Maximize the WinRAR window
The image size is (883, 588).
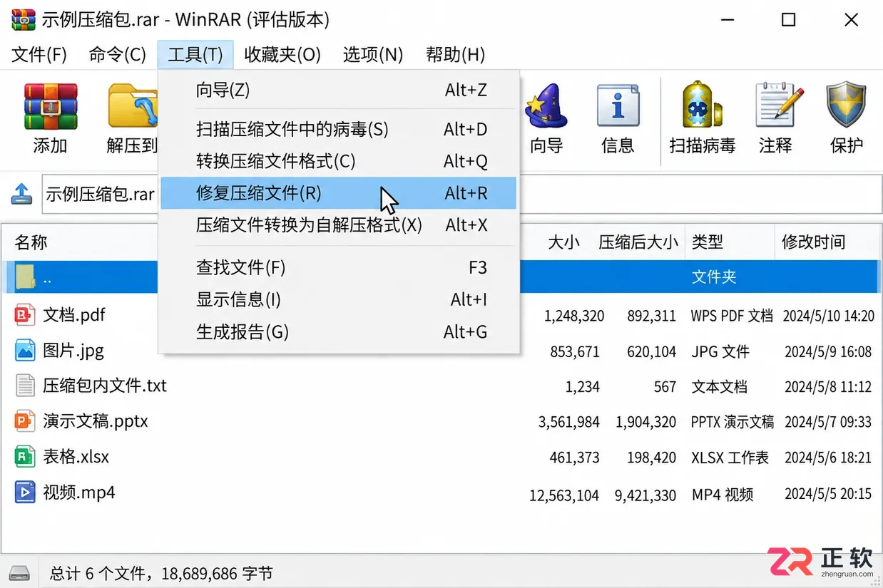click(788, 20)
